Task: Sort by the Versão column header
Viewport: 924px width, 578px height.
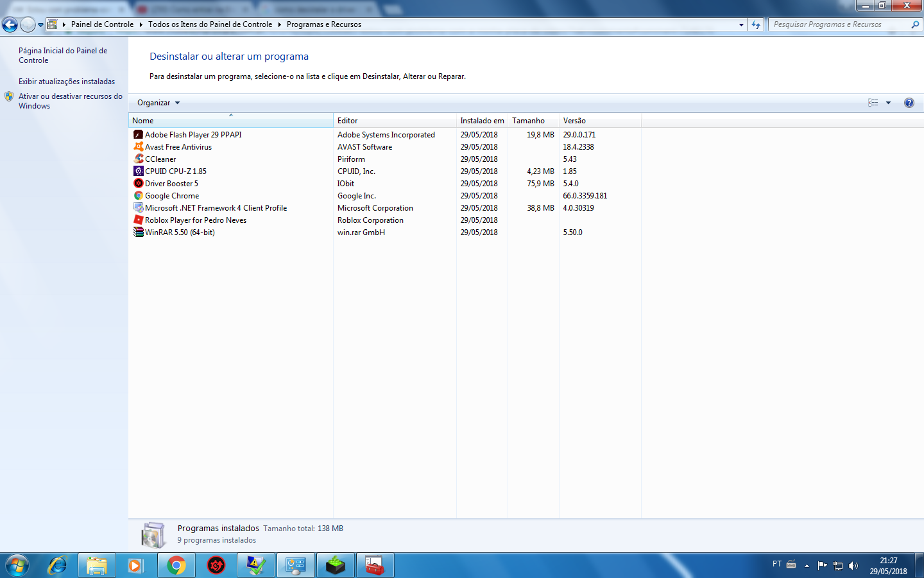Action: (x=600, y=121)
